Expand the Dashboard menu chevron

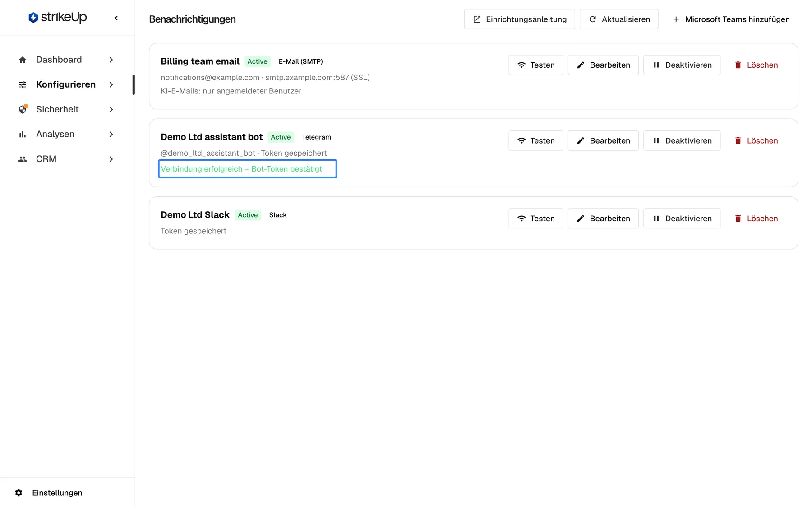point(111,60)
